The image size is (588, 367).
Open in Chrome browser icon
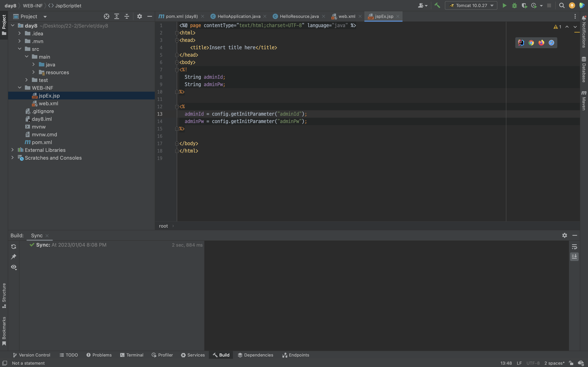pyautogui.click(x=531, y=43)
